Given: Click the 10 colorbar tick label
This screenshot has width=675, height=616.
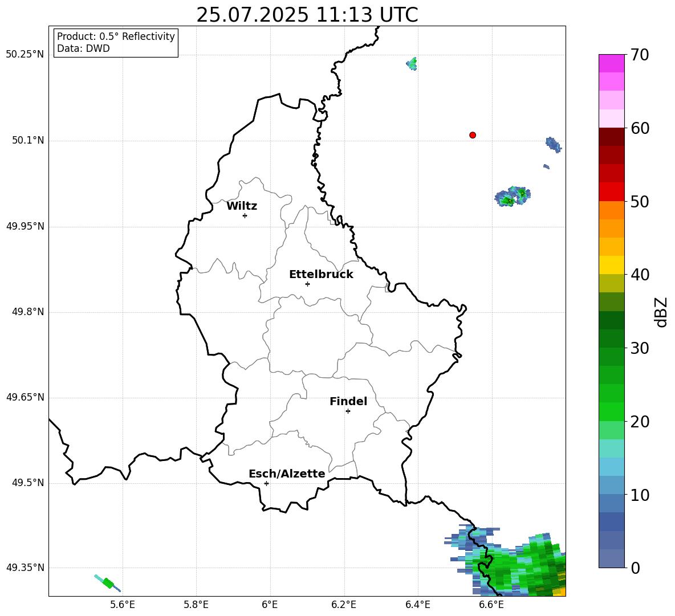Looking at the screenshot, I should 640,495.
